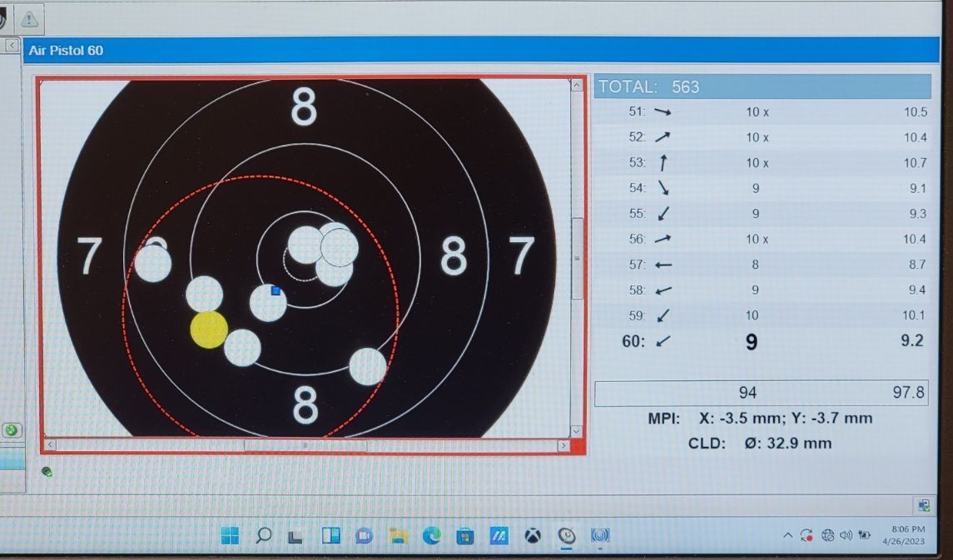The height and width of the screenshot is (560, 953).
Task: Select shot 57 row scoring 8.7
Action: tap(762, 265)
